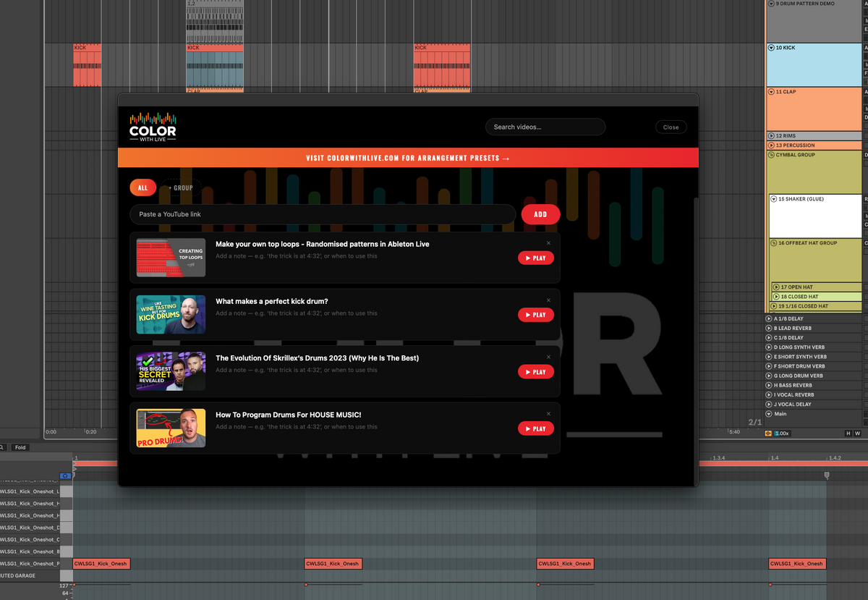Click the 1.00x playback speed field
Screen dimensions: 868x600
coord(781,433)
